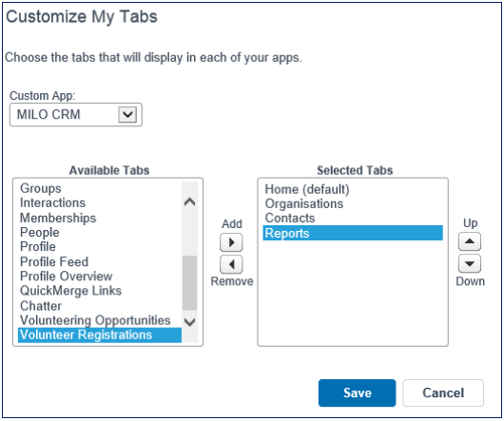
Task: Select Organisations in Selected Tabs
Action: pyautogui.click(x=304, y=204)
